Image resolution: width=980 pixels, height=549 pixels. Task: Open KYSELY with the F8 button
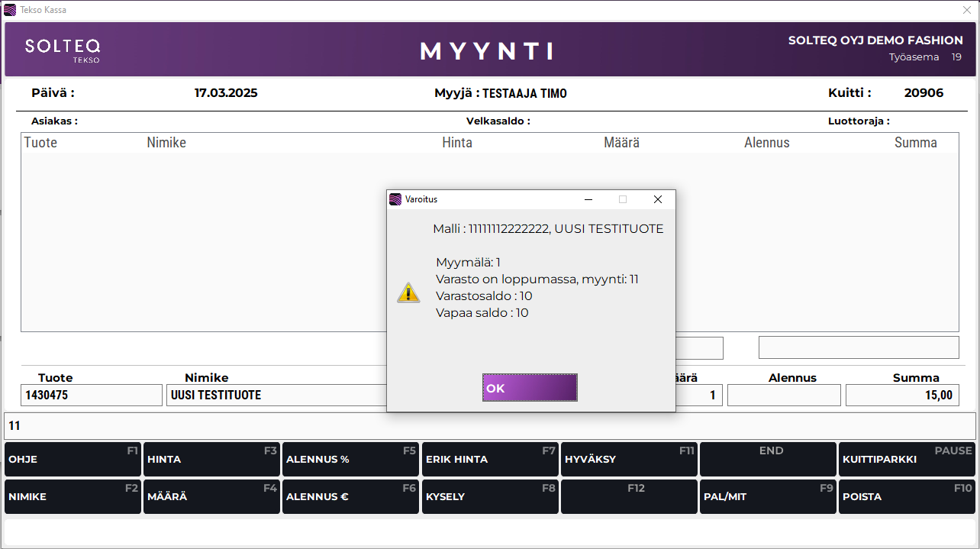[x=489, y=496]
